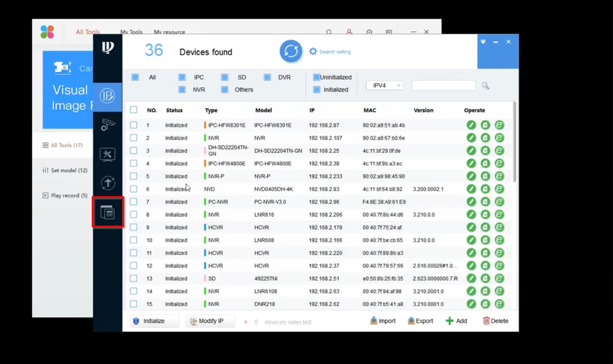This screenshot has height=364, width=613.
Task: Open web icon for LNR6108 row
Action: click(x=499, y=291)
